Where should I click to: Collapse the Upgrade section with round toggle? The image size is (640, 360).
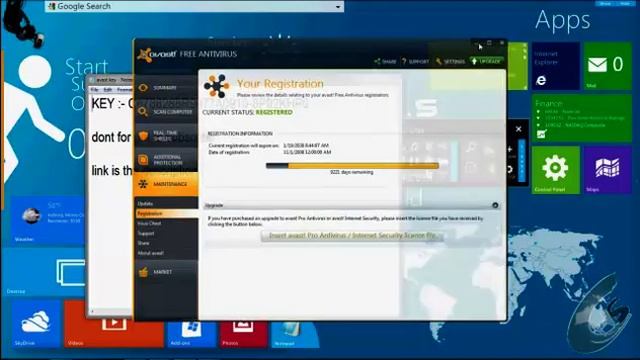[x=495, y=205]
